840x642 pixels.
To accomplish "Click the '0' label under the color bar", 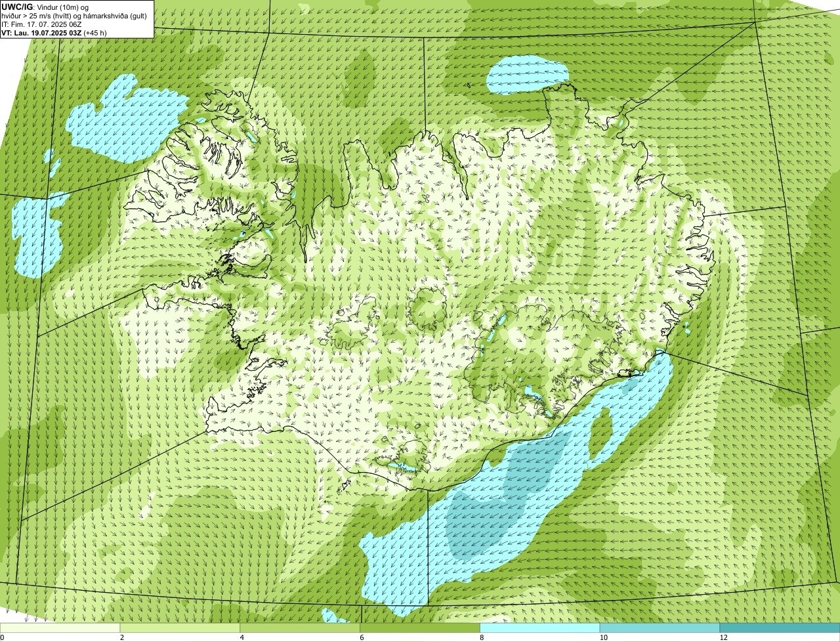I will point(2,637).
